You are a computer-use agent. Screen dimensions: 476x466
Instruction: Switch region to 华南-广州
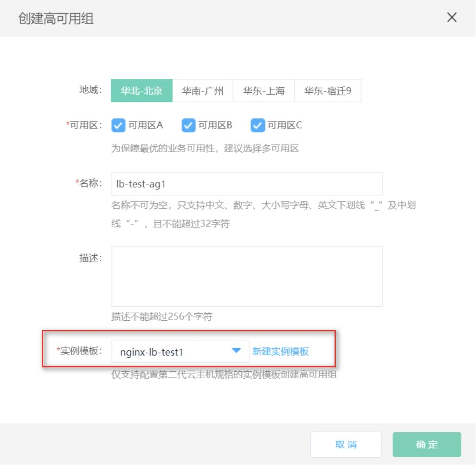[x=202, y=91]
